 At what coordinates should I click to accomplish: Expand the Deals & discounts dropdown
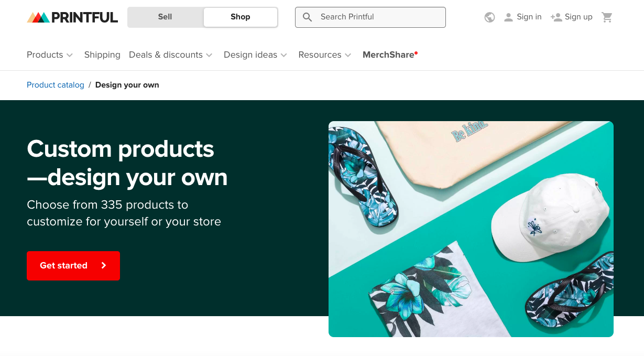click(x=170, y=55)
